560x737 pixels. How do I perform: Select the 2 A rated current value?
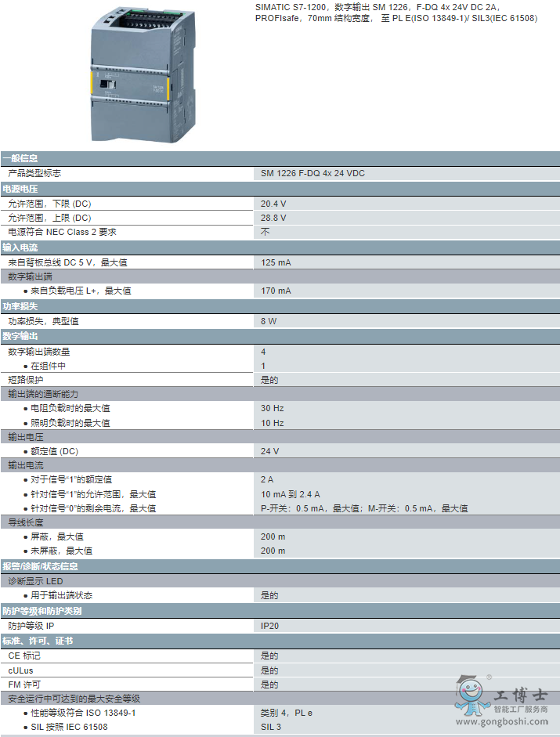(x=267, y=479)
